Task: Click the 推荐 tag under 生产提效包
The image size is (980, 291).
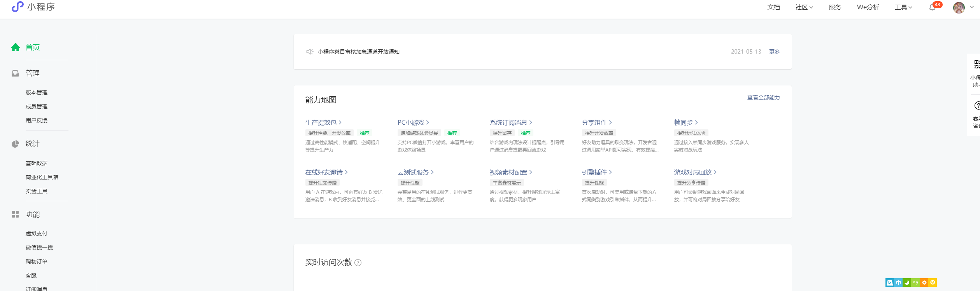Action: [365, 133]
